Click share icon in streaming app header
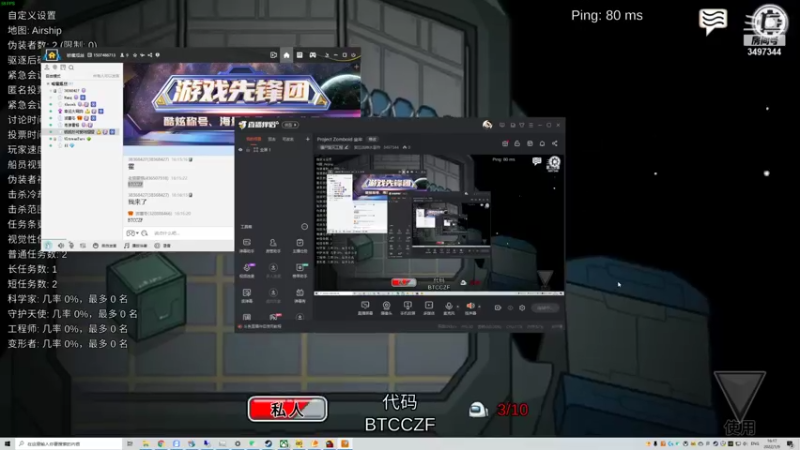The height and width of the screenshot is (450, 800). (555, 143)
